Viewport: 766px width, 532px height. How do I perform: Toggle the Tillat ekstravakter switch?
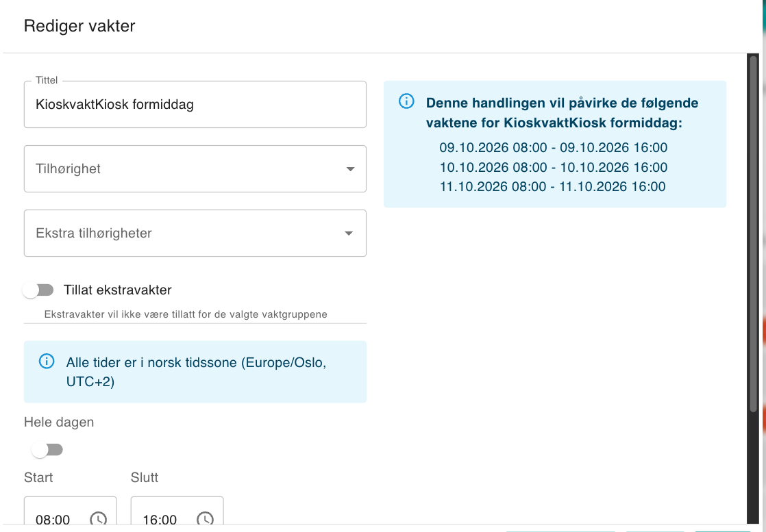(x=38, y=290)
